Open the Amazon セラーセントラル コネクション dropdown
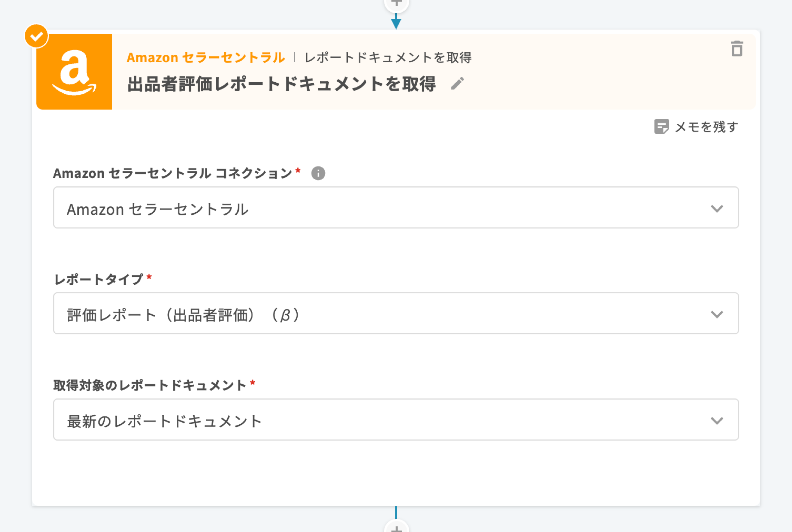Viewport: 792px width, 532px height. tap(395, 208)
